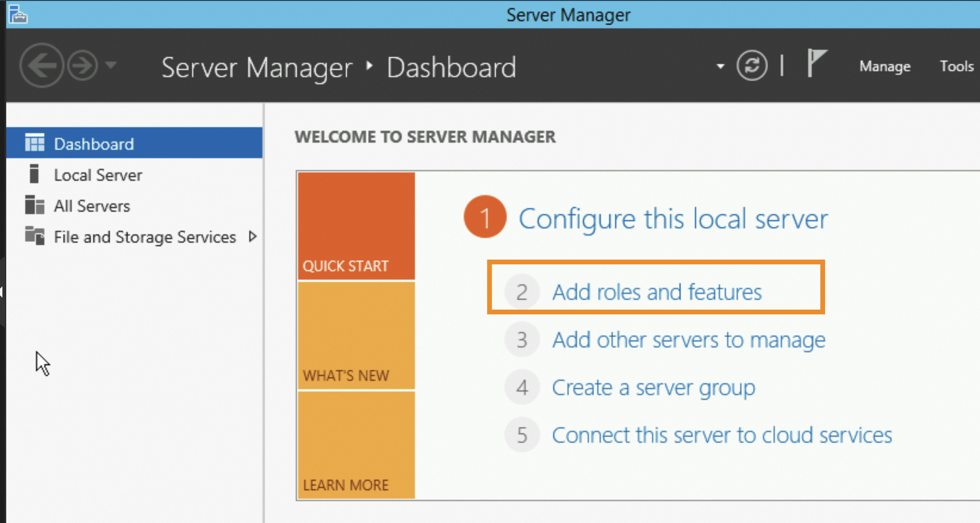980x523 pixels.
Task: Click the Server Manager breadcrumb text
Action: coord(257,68)
